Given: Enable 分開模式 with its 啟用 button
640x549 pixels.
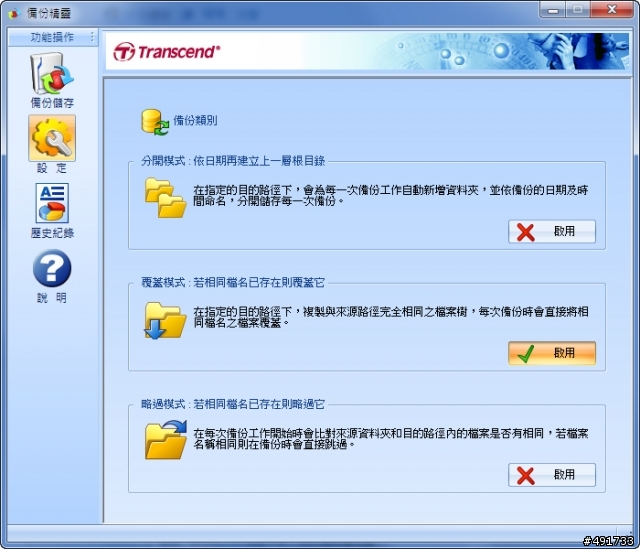Looking at the screenshot, I should click(x=552, y=231).
